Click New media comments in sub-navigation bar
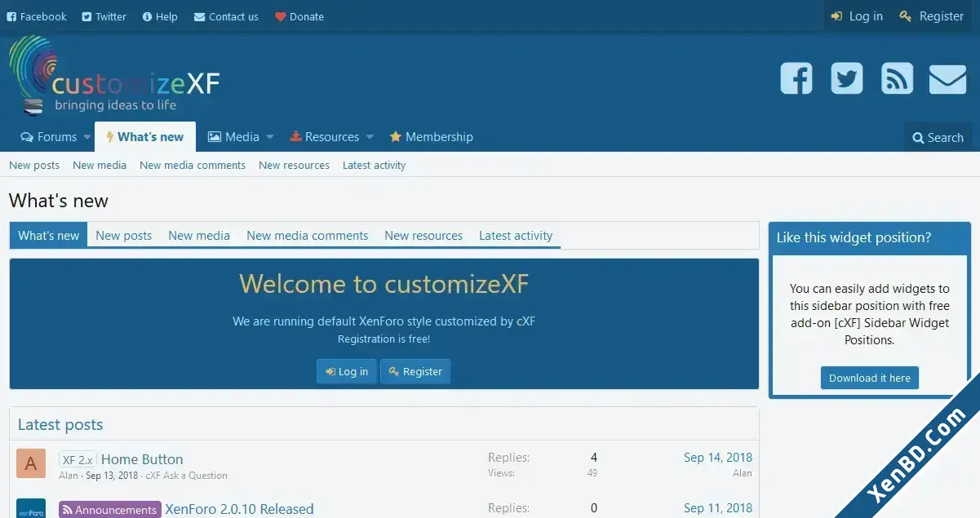 tap(193, 165)
